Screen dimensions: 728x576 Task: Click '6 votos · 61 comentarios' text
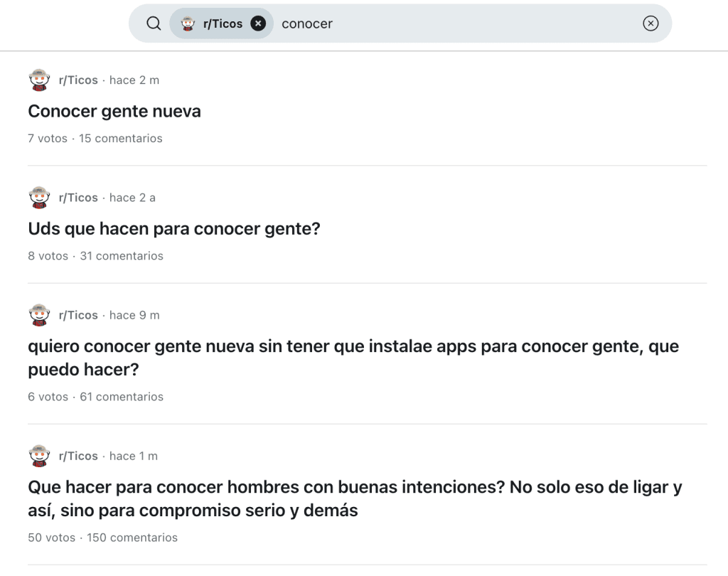pos(96,397)
